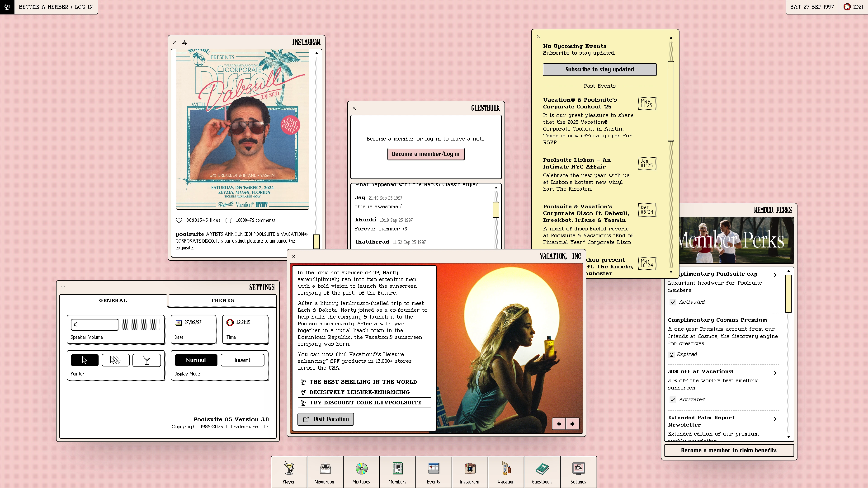Go to the next Vacation slide arrow
Image resolution: width=868 pixels, height=488 pixels.
(572, 424)
